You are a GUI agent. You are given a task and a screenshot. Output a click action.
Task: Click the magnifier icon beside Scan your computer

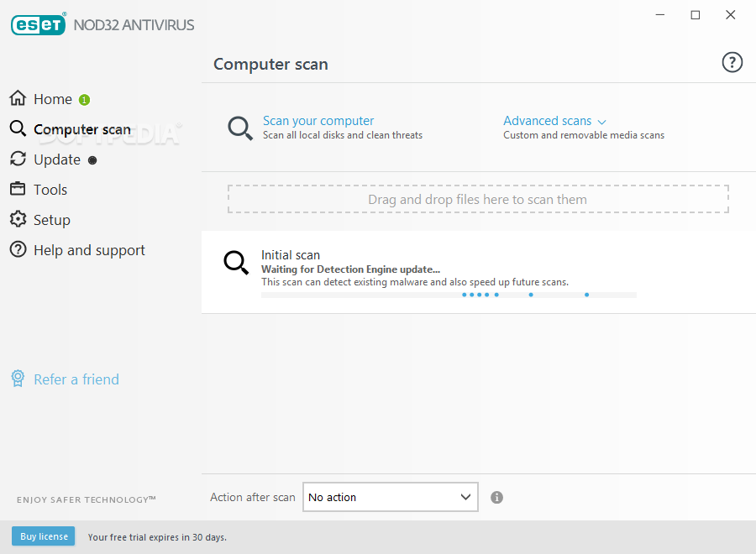tap(239, 128)
